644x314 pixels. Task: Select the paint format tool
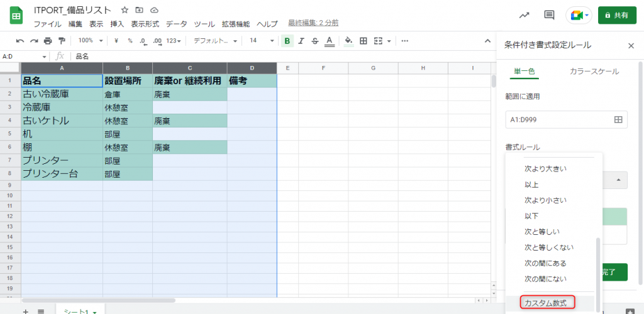[62, 41]
